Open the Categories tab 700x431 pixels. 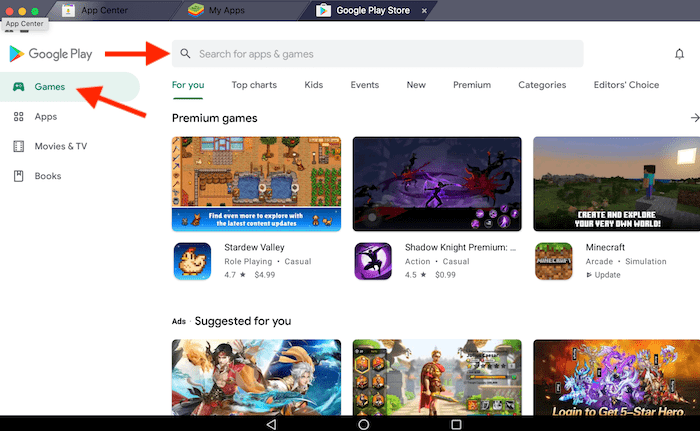coord(542,85)
